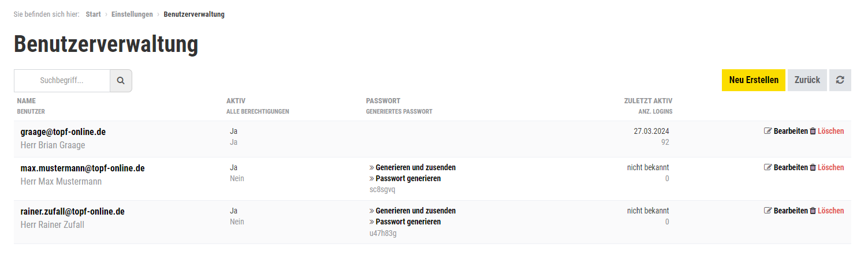The height and width of the screenshot is (255, 868).
Task: Open Einstellungen from the breadcrumb
Action: click(x=132, y=14)
